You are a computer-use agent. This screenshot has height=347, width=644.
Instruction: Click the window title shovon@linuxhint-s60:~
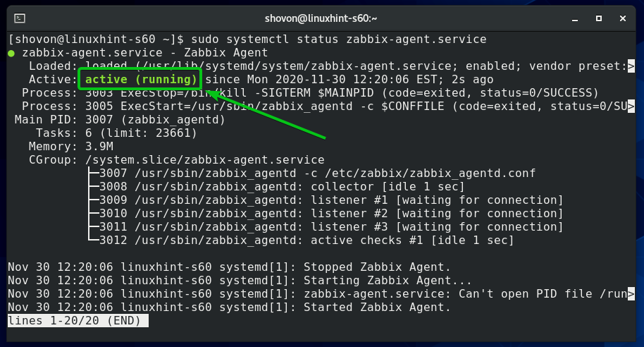(x=321, y=16)
